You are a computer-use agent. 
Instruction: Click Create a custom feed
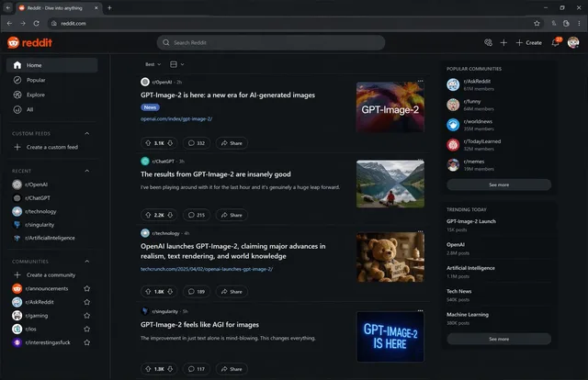click(x=52, y=147)
